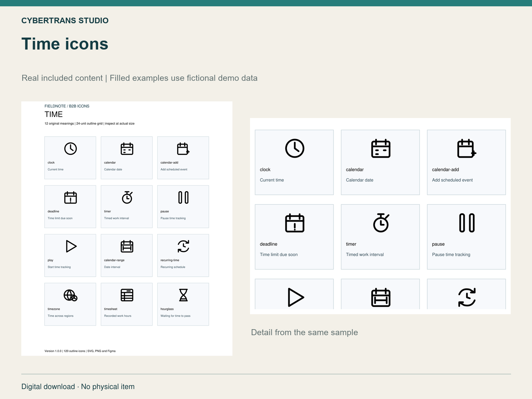Click the clock icon in the small sample sheet

click(70, 149)
